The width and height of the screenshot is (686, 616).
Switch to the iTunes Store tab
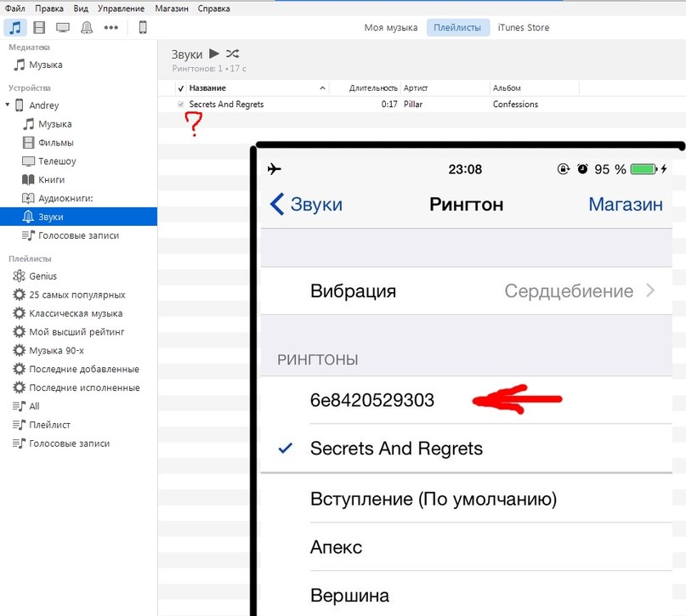(524, 27)
